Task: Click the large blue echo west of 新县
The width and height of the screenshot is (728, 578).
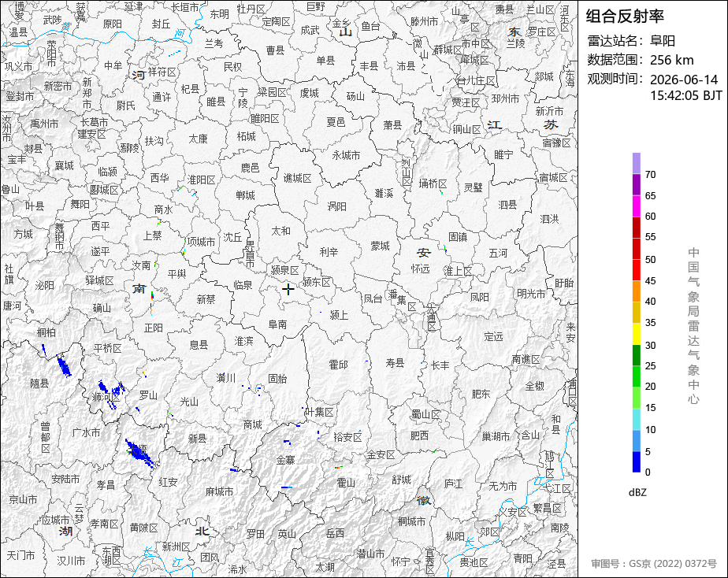Action: pos(139,452)
